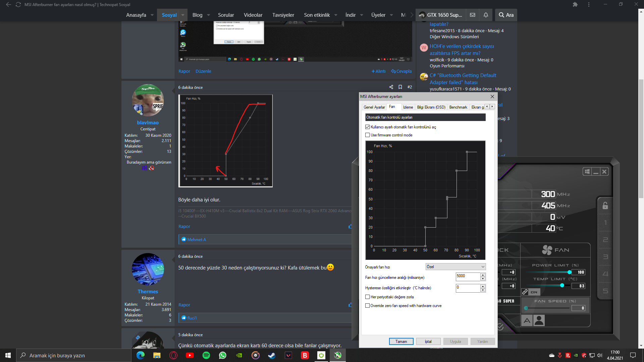
Task: Select Afterburner profile slot 3
Action: pos(605,257)
